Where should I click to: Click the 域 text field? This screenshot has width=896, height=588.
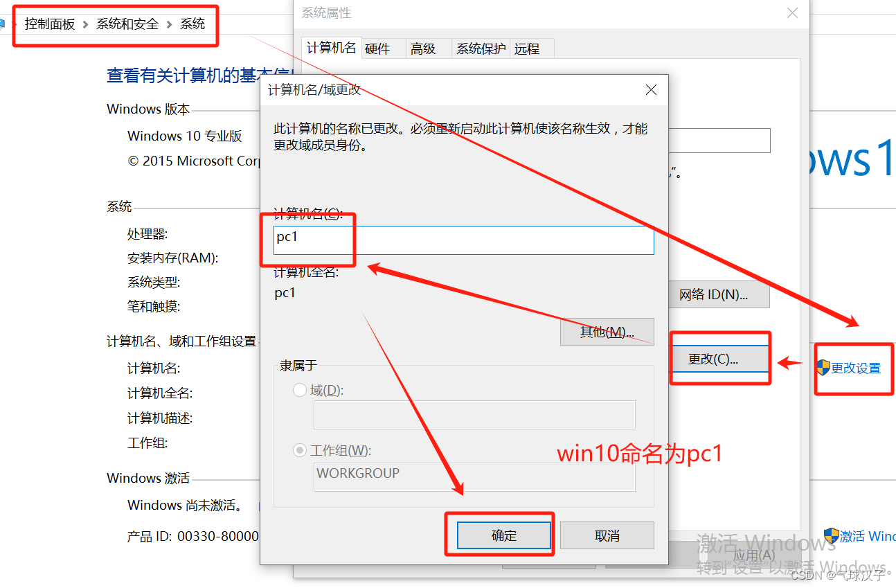[x=474, y=415]
